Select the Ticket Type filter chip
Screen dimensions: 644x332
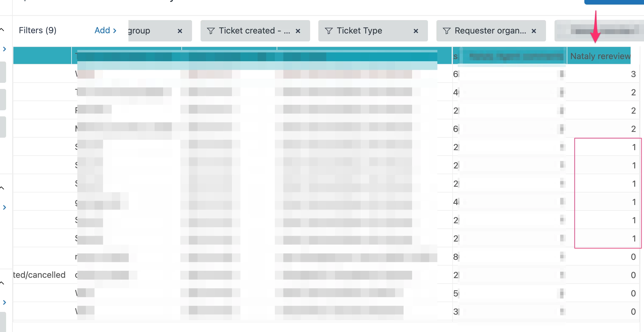click(x=359, y=31)
